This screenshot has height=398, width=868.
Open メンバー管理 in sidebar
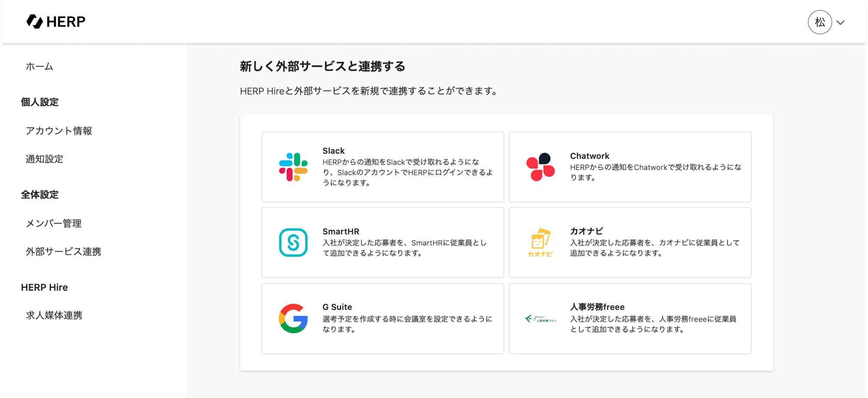pyautogui.click(x=53, y=223)
